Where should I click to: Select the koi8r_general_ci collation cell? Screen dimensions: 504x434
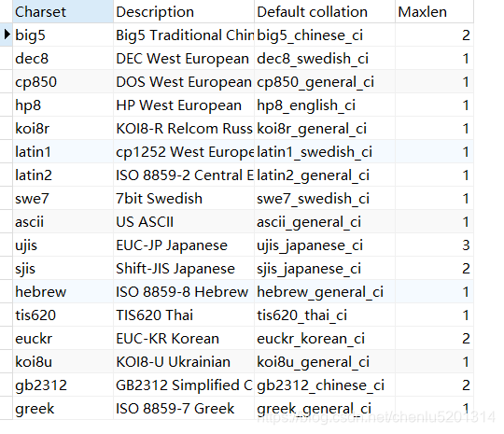(324, 128)
